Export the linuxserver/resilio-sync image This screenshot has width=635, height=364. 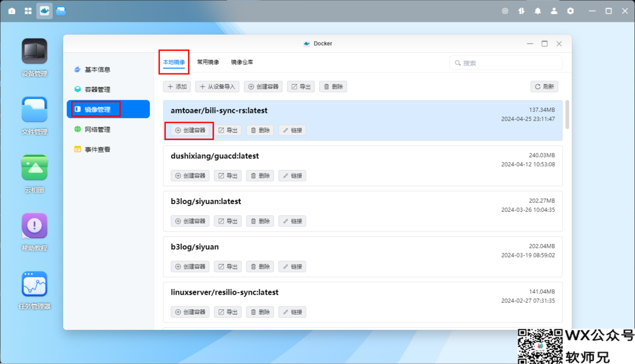(x=228, y=312)
